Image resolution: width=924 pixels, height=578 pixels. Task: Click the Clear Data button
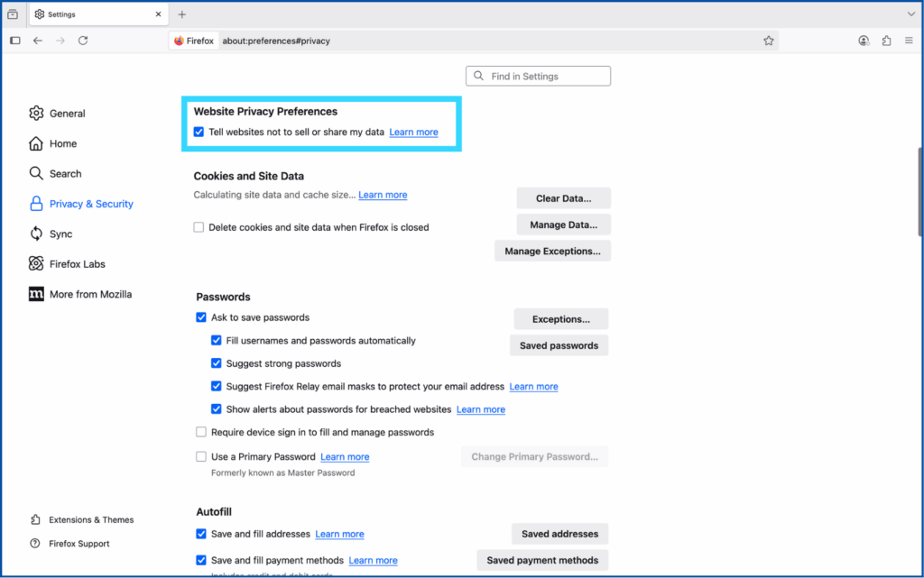pos(563,198)
